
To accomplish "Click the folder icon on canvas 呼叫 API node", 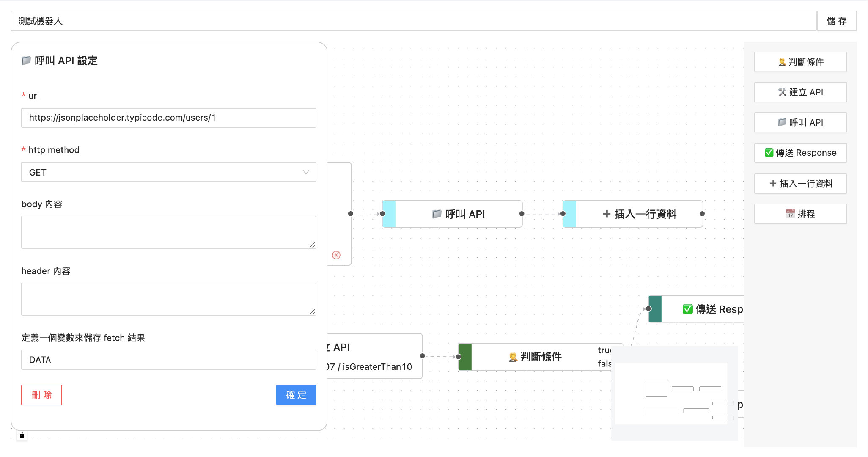I will pyautogui.click(x=437, y=214).
